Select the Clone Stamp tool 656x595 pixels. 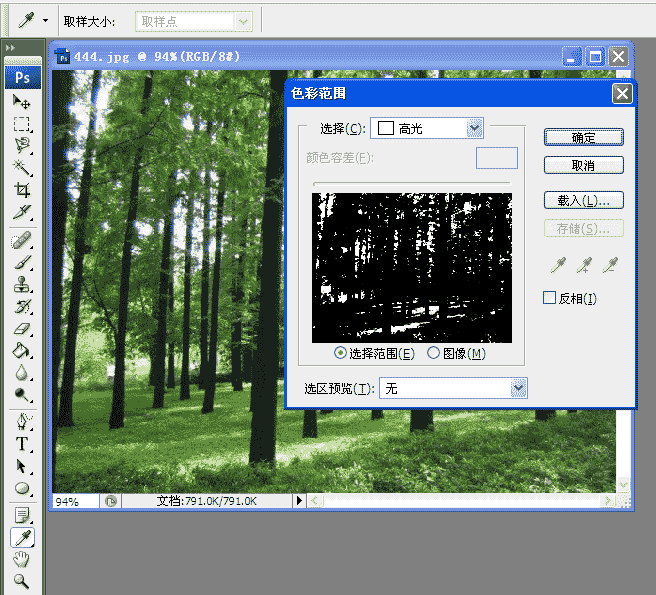pos(21,285)
